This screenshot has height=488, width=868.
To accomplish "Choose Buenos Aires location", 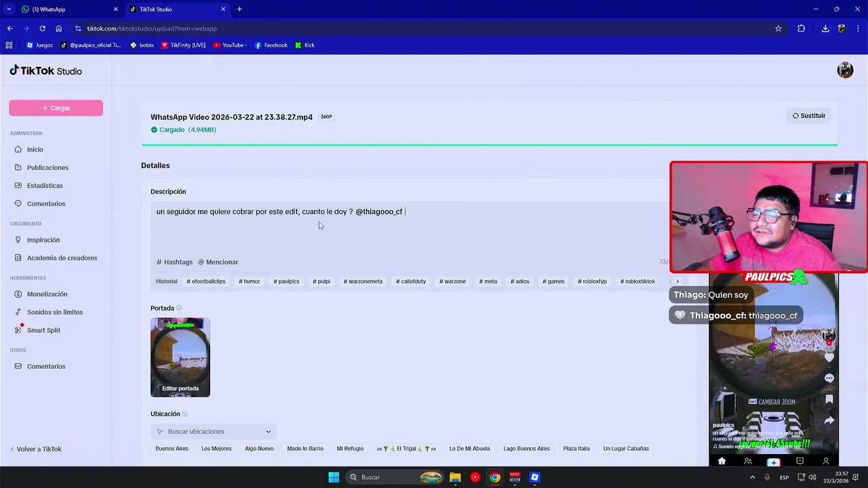I will click(x=172, y=449).
